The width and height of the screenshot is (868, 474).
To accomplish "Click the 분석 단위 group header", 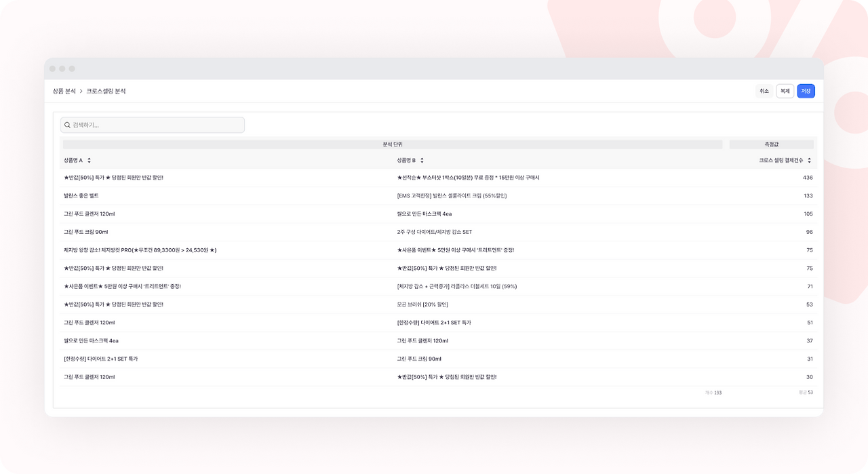I will [393, 144].
